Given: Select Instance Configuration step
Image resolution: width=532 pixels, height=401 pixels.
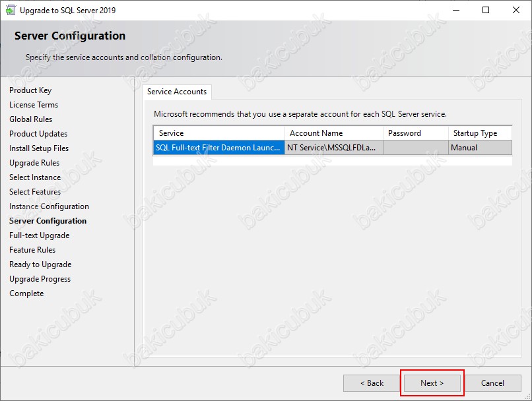Looking at the screenshot, I should (x=50, y=206).
